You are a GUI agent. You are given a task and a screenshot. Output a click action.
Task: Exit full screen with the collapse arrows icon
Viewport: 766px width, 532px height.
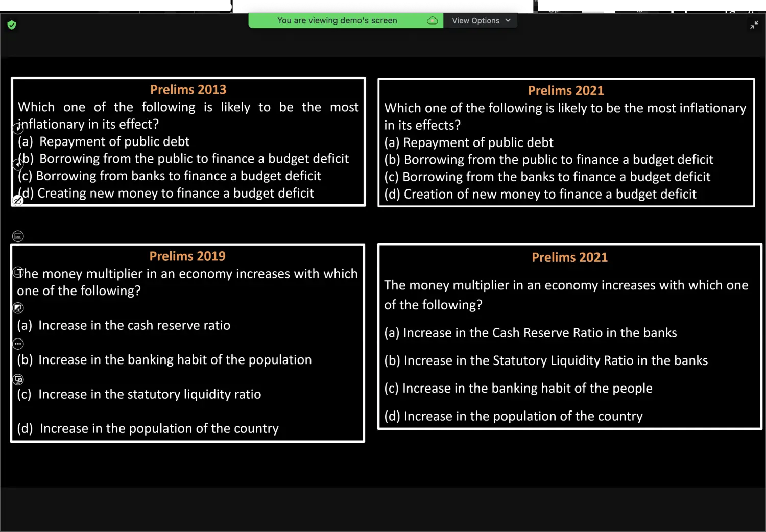[x=754, y=25]
